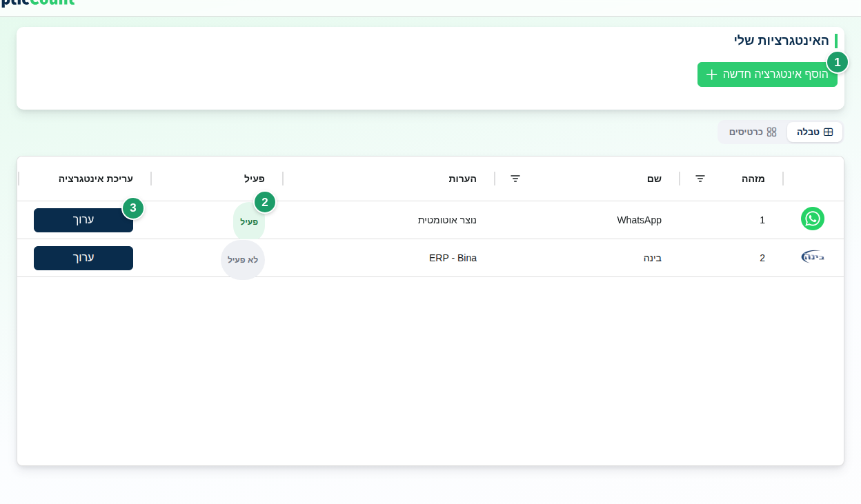Screen dimensions: 861x504
Task: Click tour step marker number 3
Action: tap(133, 208)
